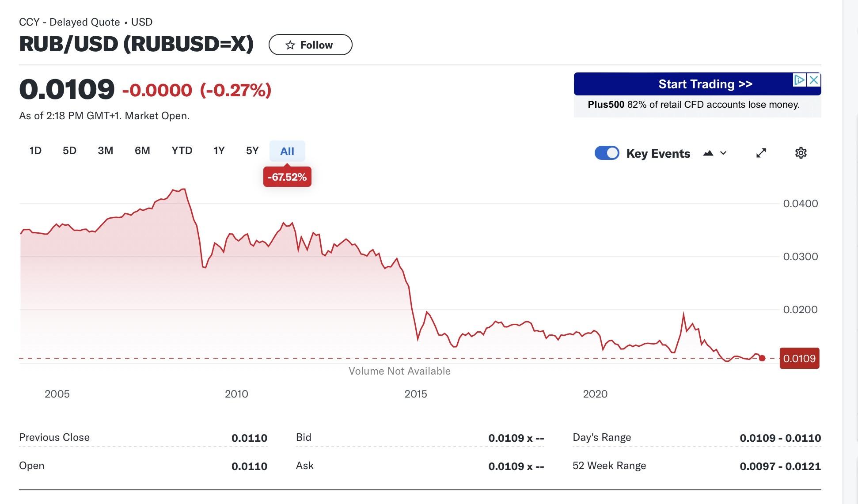The height and width of the screenshot is (504, 858).
Task: Click the -67.52% change badge
Action: pos(287,177)
